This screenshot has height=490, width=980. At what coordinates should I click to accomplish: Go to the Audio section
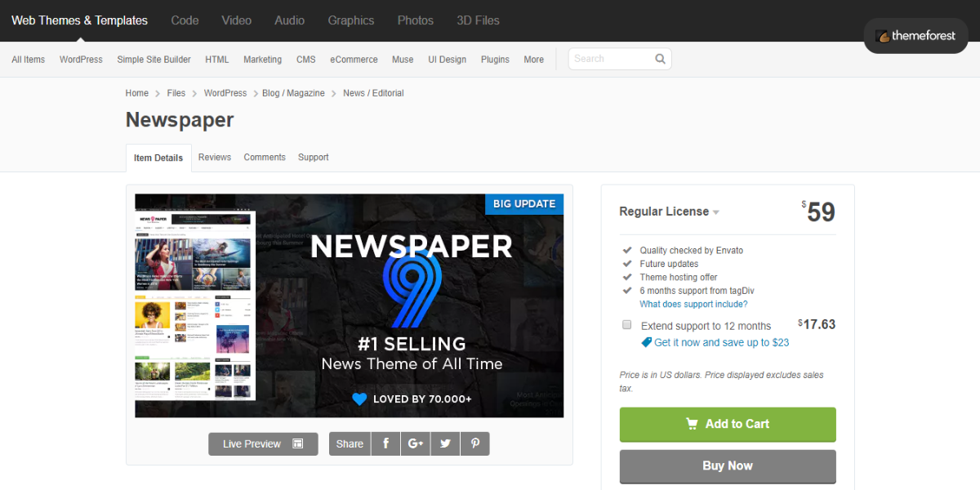tap(290, 20)
